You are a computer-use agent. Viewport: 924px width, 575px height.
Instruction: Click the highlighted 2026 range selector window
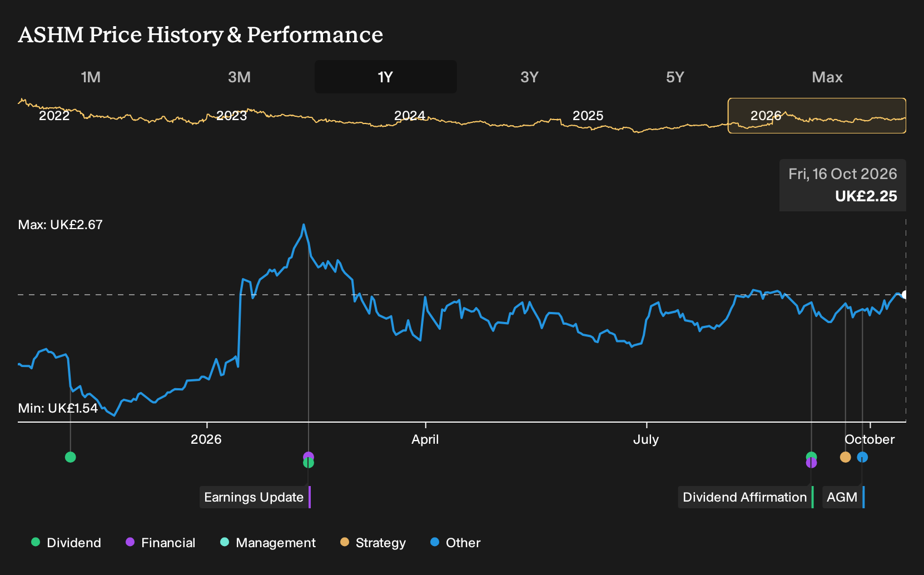[x=817, y=116]
